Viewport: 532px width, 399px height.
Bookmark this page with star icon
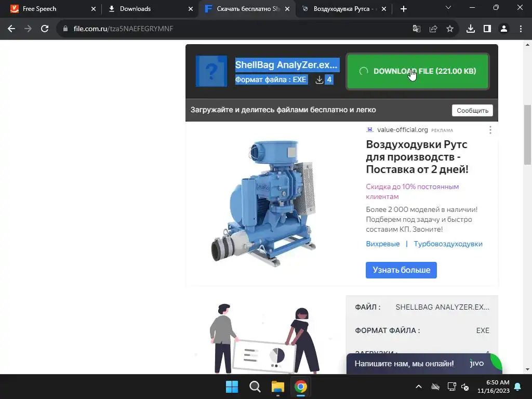450,29
